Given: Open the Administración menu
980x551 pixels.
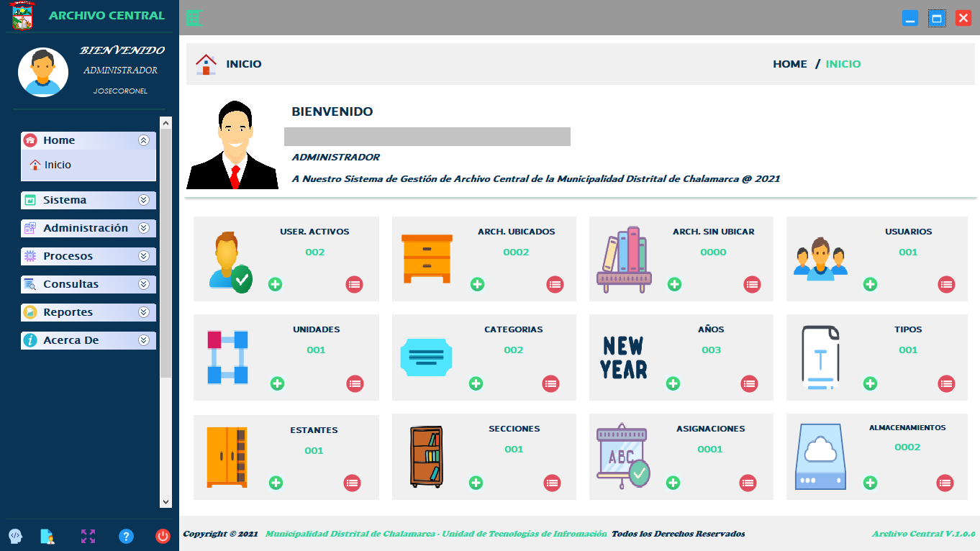Looking at the screenshot, I should (x=85, y=228).
